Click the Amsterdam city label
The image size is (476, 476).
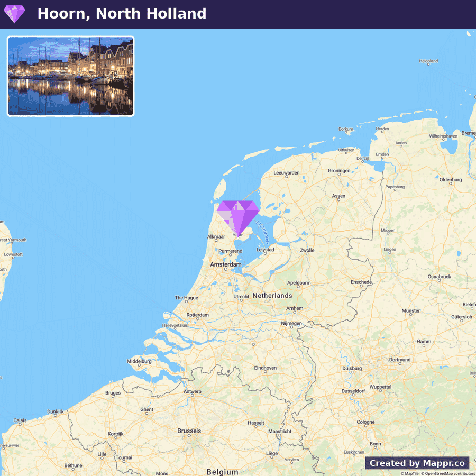225,264
